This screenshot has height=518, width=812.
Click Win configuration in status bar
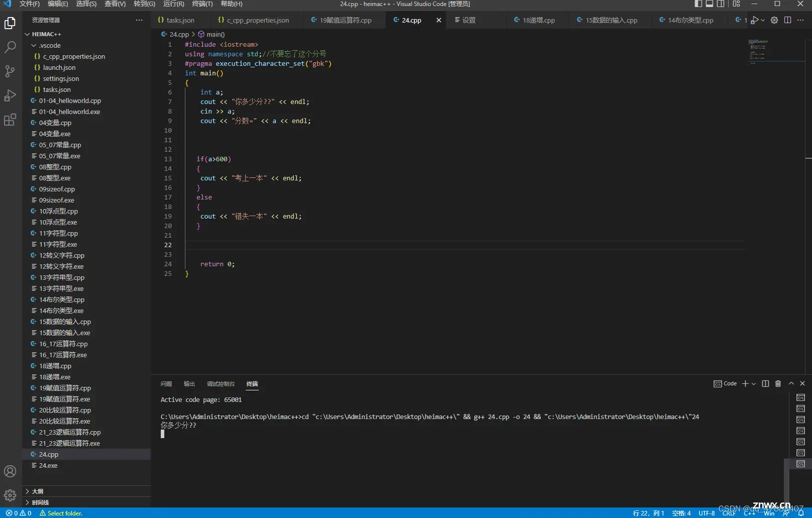click(769, 513)
